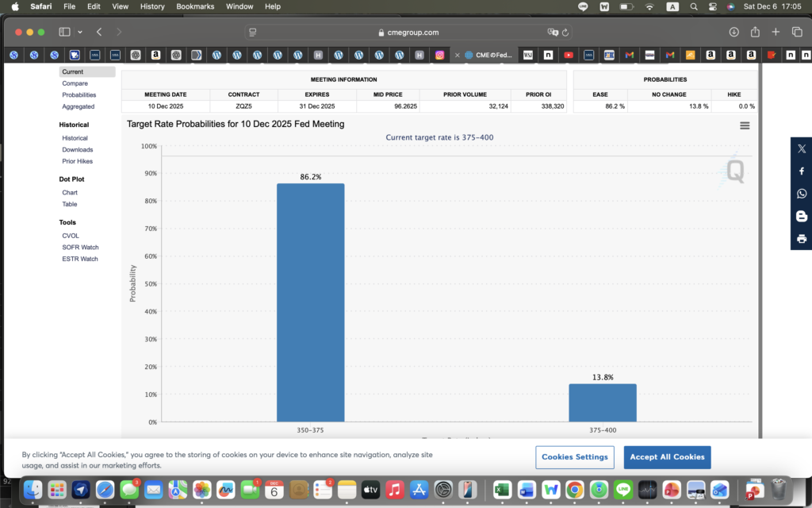Select Compare in the left sidebar
Viewport: 812px width, 508px height.
pyautogui.click(x=75, y=83)
